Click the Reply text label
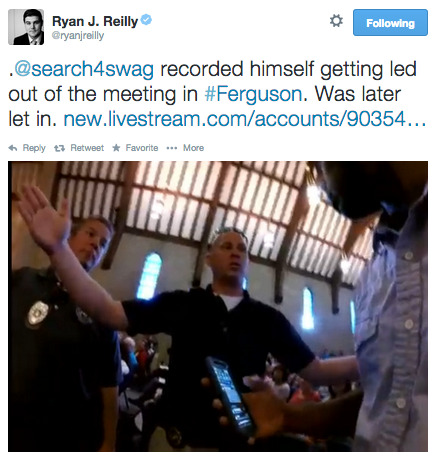 coord(34,148)
